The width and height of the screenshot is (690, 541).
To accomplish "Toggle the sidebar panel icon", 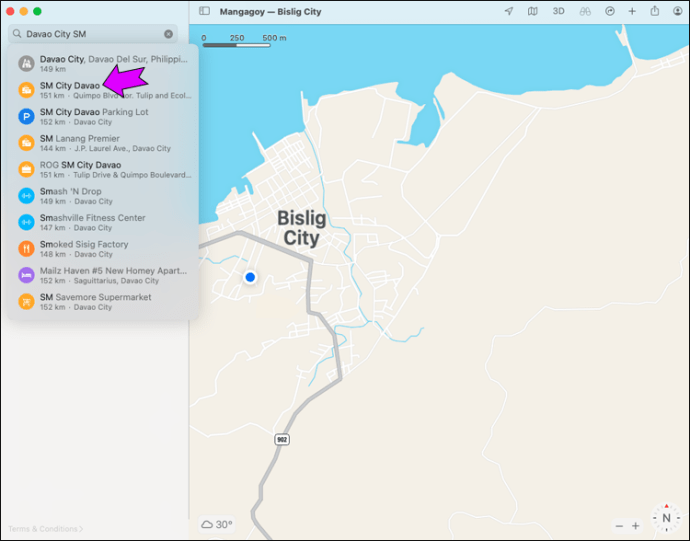I will coord(204,11).
